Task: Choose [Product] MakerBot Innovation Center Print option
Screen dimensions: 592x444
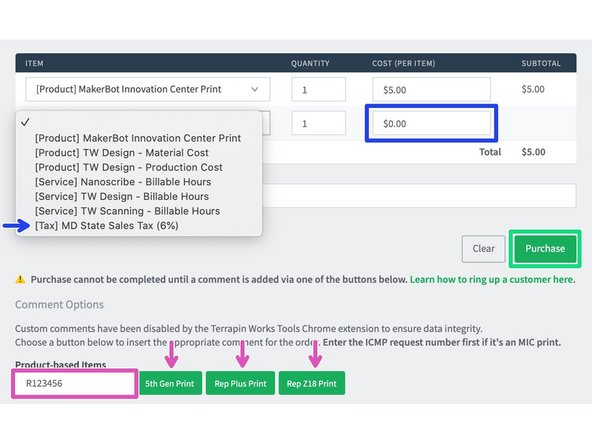Action: tap(138, 138)
